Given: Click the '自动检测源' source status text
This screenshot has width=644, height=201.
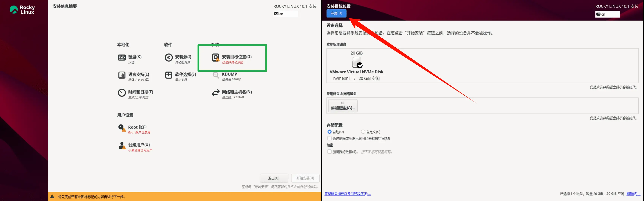Looking at the screenshot, I should (182, 62).
